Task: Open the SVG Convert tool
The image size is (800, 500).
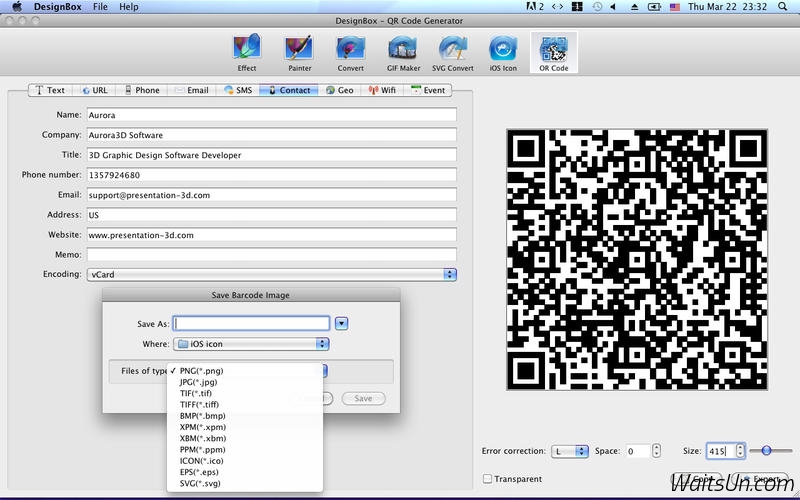Action: click(453, 53)
